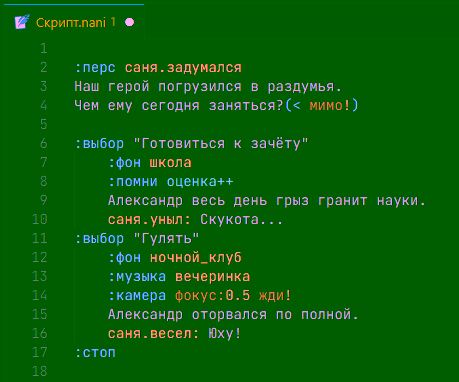Click ':камера' command on line 14
Screen dimensions: 459x382
137,296
